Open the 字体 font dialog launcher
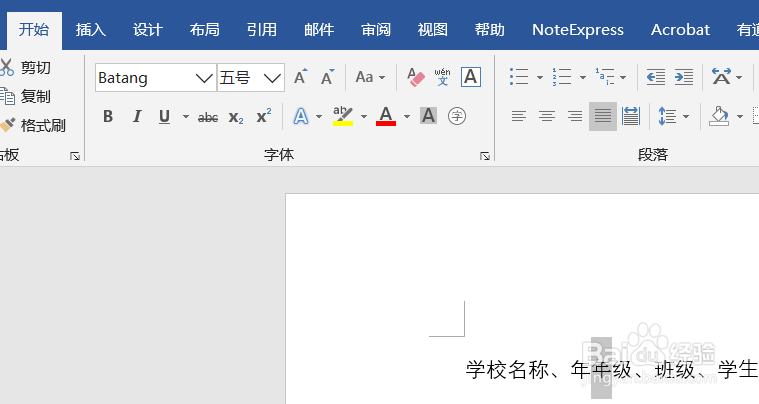This screenshot has height=404, width=759. tap(485, 156)
